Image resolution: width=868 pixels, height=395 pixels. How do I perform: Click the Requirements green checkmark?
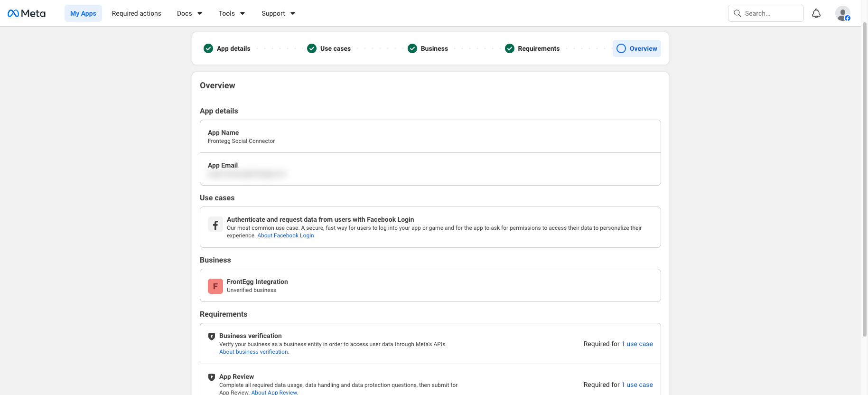coord(510,48)
